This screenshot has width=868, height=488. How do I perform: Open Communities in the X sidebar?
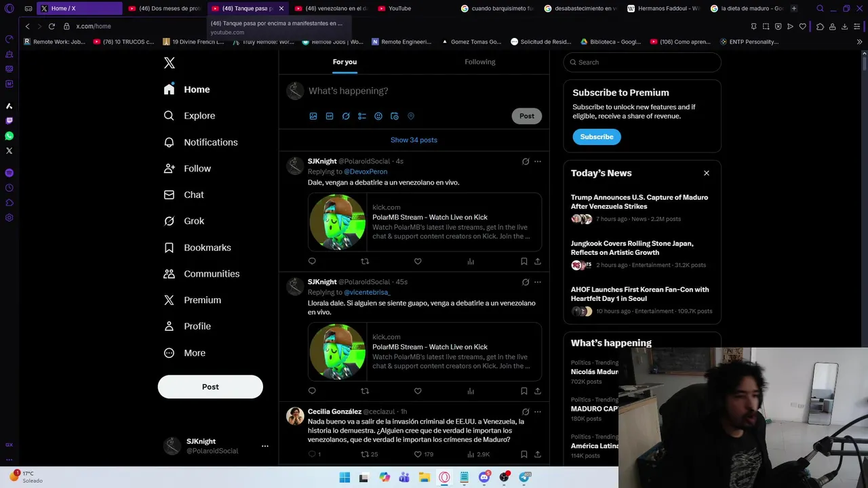tap(201, 274)
